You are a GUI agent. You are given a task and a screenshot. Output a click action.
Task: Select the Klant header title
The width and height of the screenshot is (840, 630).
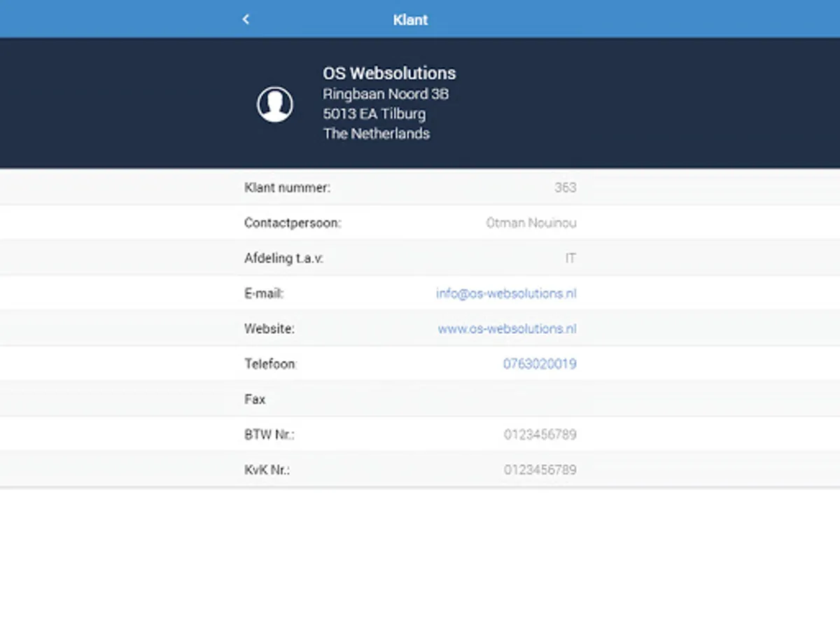(410, 20)
